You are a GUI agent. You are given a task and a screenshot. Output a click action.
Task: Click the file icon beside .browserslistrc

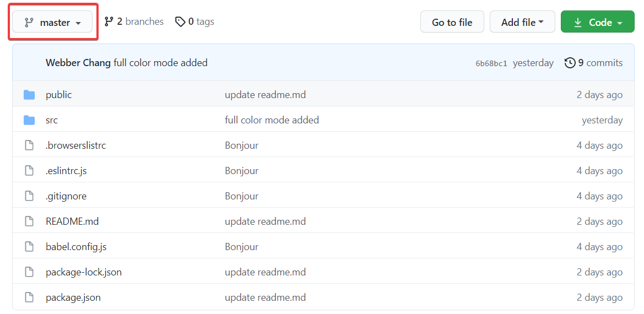(x=29, y=145)
